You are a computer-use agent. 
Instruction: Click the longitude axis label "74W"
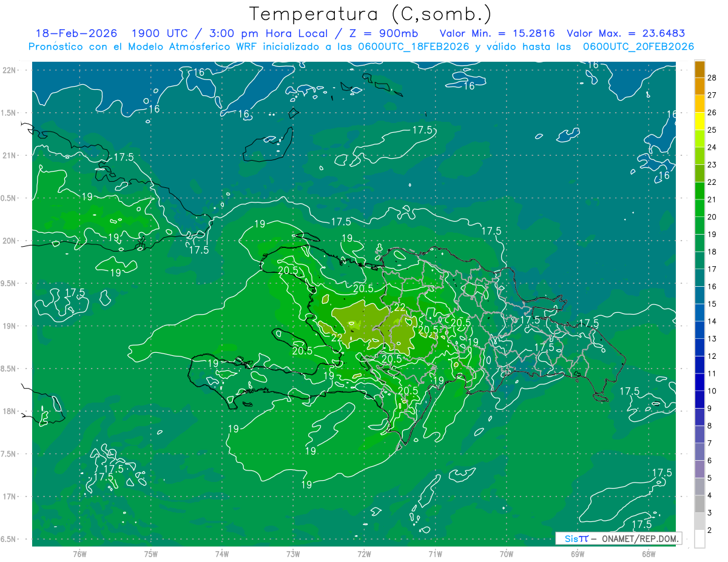(222, 554)
